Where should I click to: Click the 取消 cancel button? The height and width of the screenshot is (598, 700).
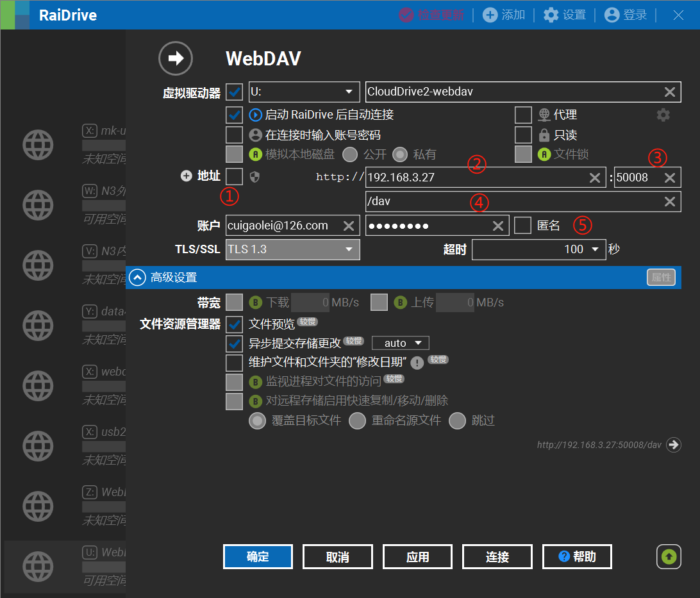point(337,556)
